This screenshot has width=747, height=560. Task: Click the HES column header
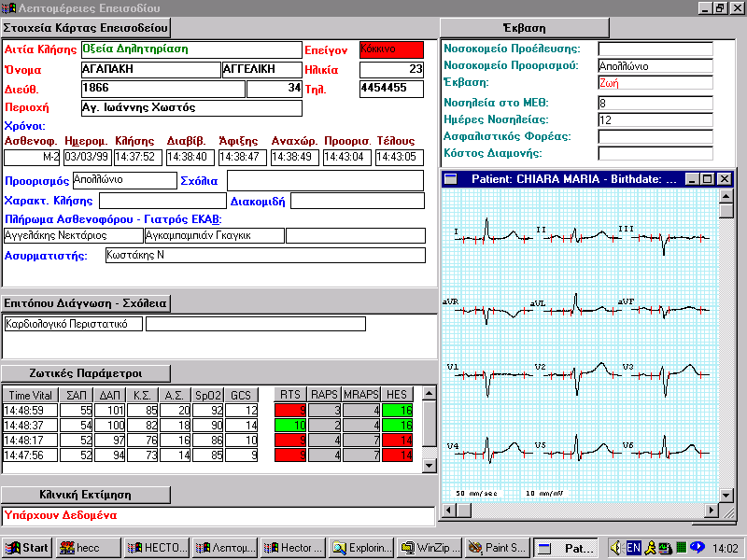click(x=397, y=395)
